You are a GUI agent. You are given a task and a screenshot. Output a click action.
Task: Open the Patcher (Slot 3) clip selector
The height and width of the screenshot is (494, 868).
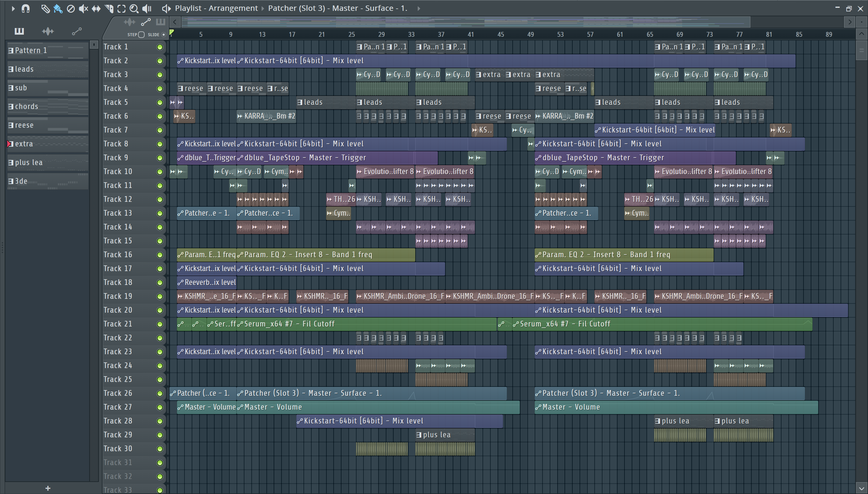coord(338,8)
